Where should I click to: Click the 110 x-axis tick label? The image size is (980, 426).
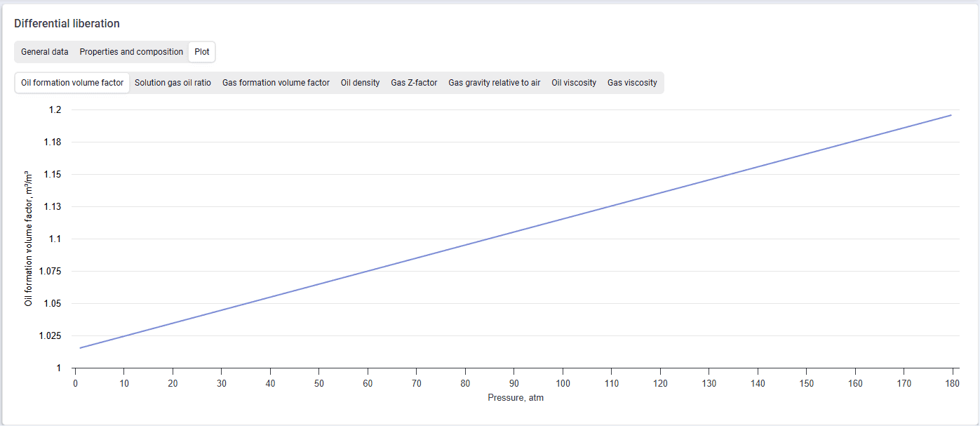pos(611,383)
